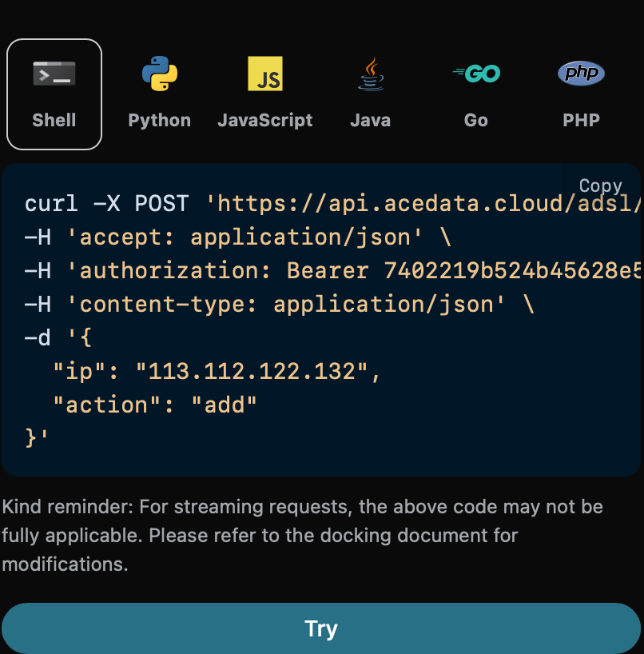Show the Java code sample label

[371, 121]
